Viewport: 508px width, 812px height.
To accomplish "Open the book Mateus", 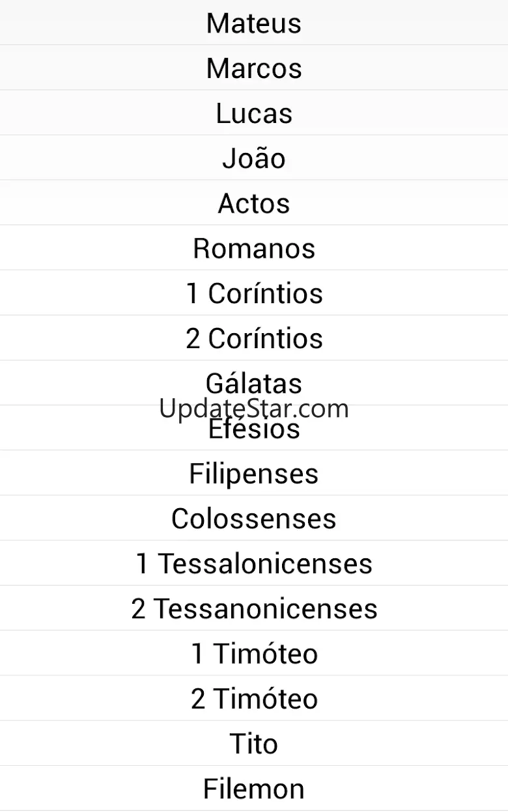I will point(254,23).
